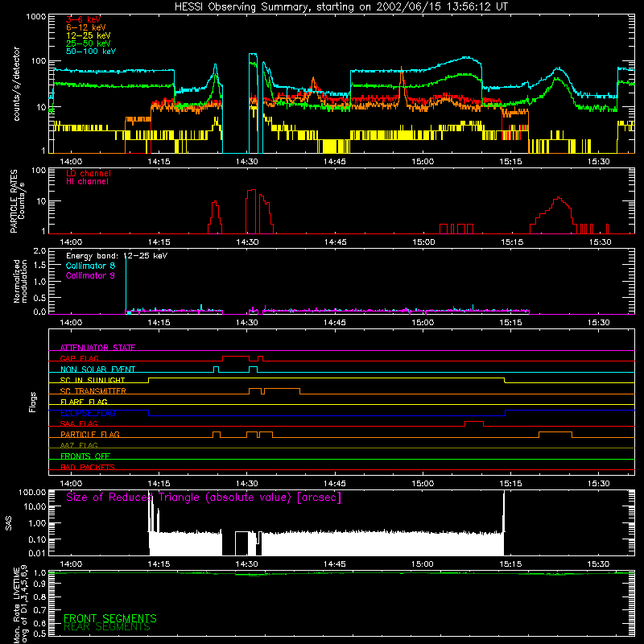Image resolution: width=644 pixels, height=644 pixels.
Task: Click the HI channel legend label
Action: [87, 182]
